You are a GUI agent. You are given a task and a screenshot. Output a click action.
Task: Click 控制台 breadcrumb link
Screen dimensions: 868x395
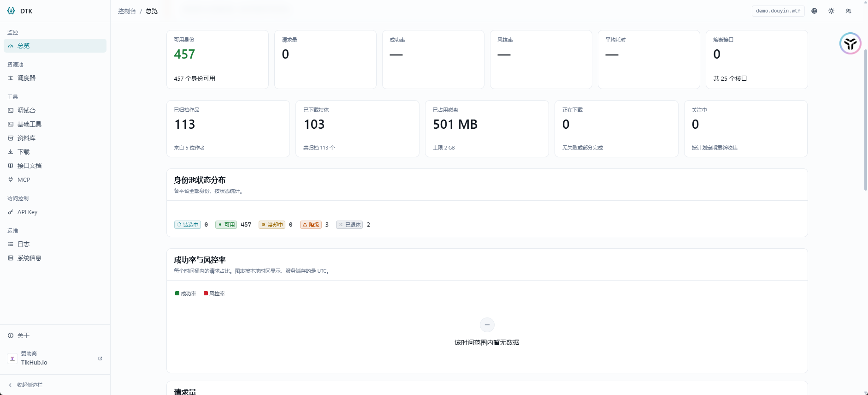(127, 11)
